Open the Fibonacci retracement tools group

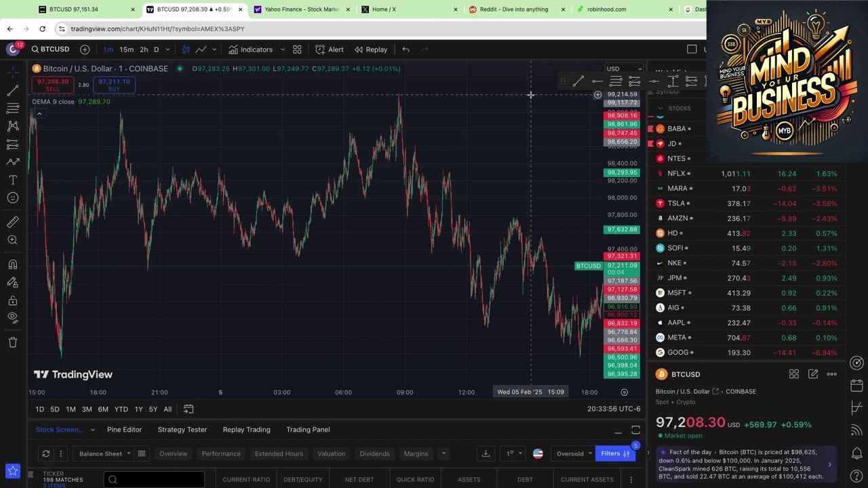(x=12, y=108)
